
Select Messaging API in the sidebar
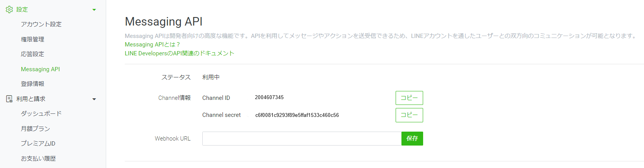[40, 69]
